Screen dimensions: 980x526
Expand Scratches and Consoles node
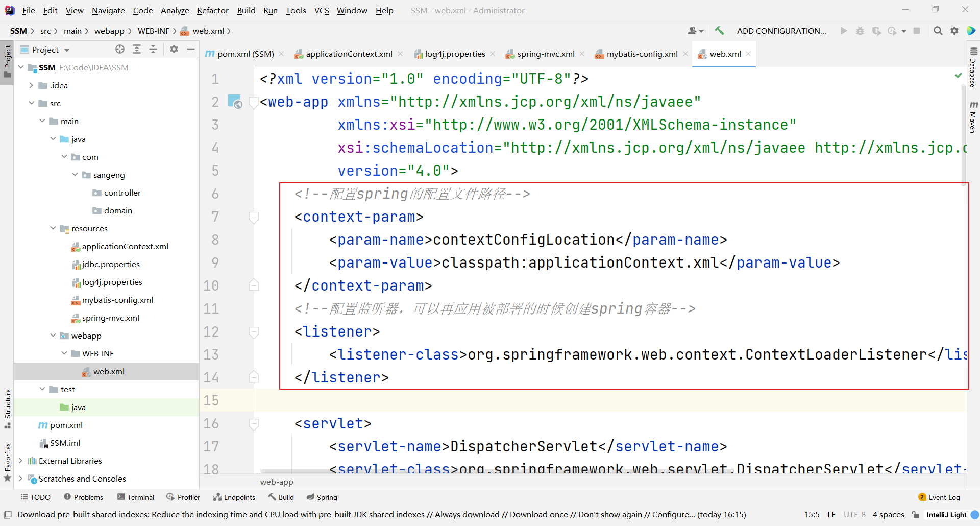click(x=21, y=479)
